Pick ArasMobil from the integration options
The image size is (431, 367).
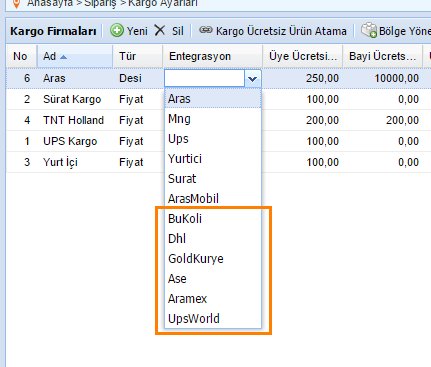pos(213,199)
